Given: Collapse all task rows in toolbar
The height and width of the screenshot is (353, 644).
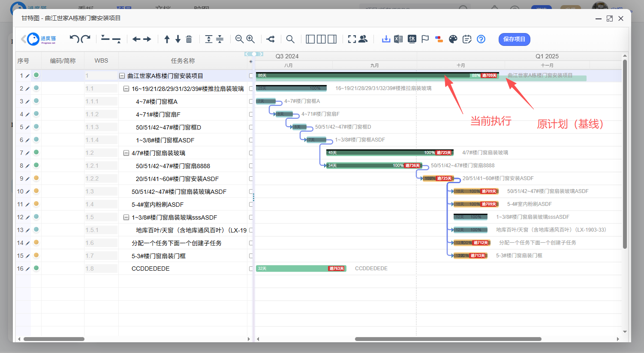Looking at the screenshot, I should click(x=220, y=39).
